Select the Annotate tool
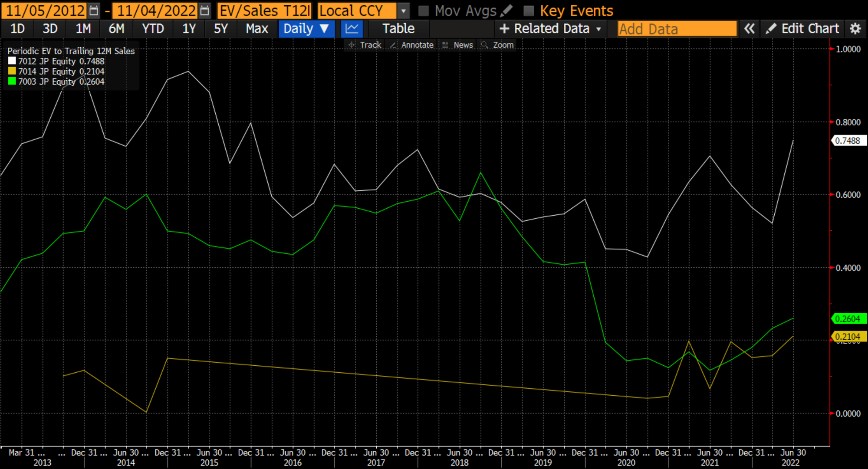 tap(411, 45)
